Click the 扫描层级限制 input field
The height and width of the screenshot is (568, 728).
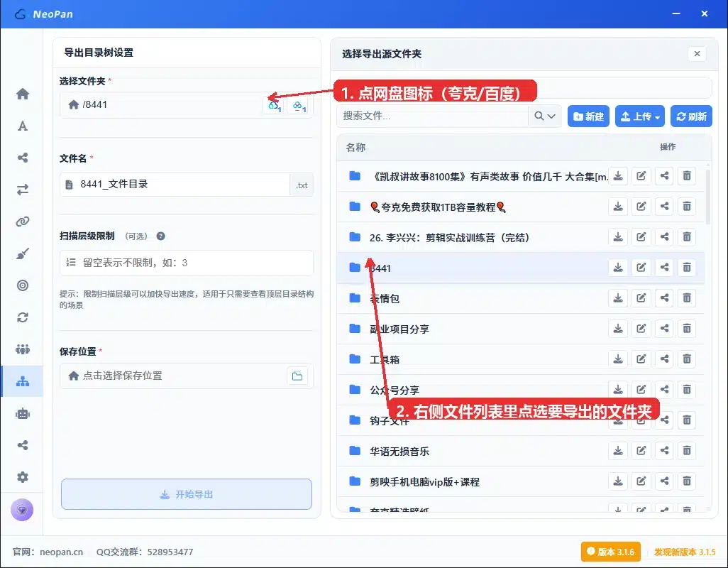186,263
